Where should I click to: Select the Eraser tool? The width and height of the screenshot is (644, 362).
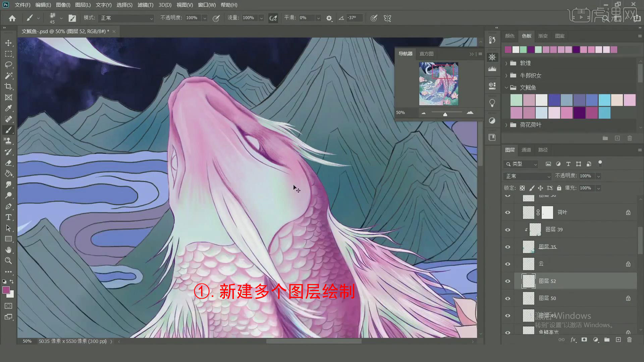point(8,163)
